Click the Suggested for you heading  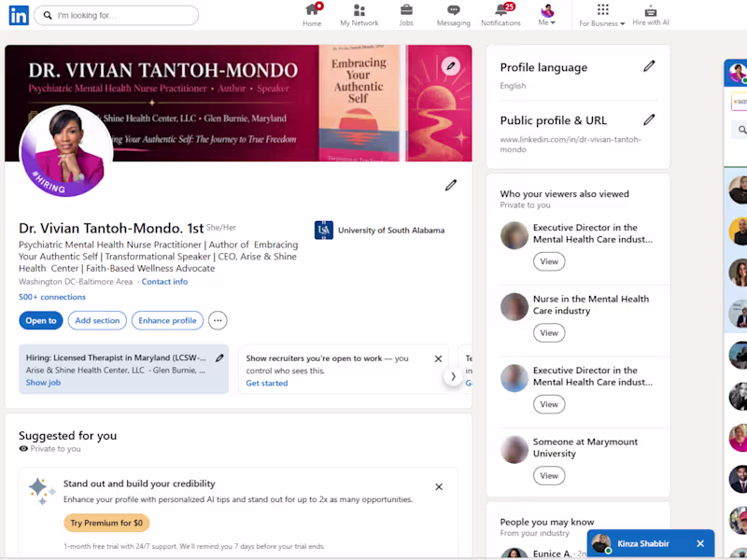[67, 436]
